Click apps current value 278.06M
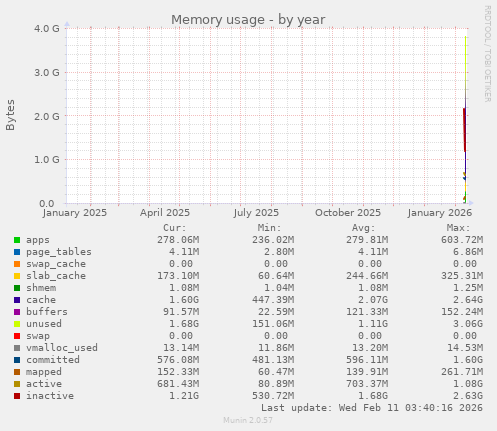 pos(178,240)
